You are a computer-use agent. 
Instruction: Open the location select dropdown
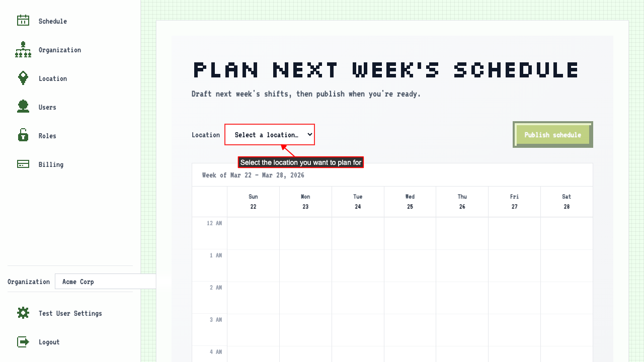tap(270, 135)
